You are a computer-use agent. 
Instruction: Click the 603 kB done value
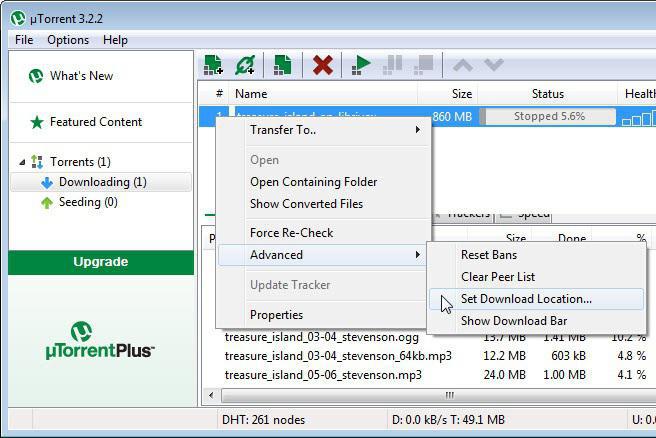pos(568,356)
